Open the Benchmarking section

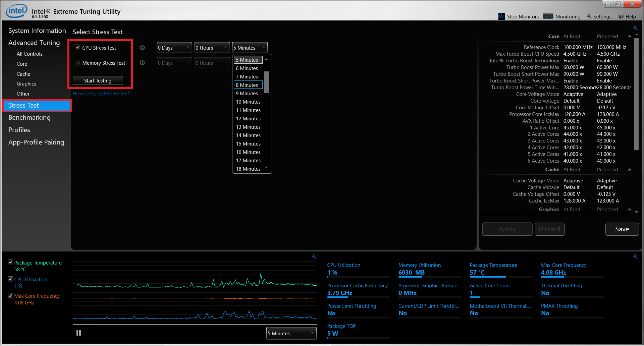pyautogui.click(x=30, y=117)
